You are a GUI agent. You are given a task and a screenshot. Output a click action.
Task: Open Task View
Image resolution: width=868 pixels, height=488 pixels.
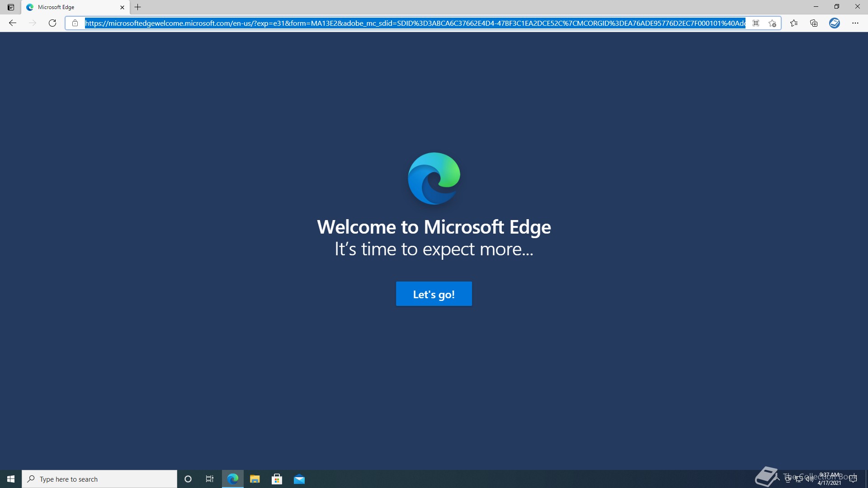[210, 479]
